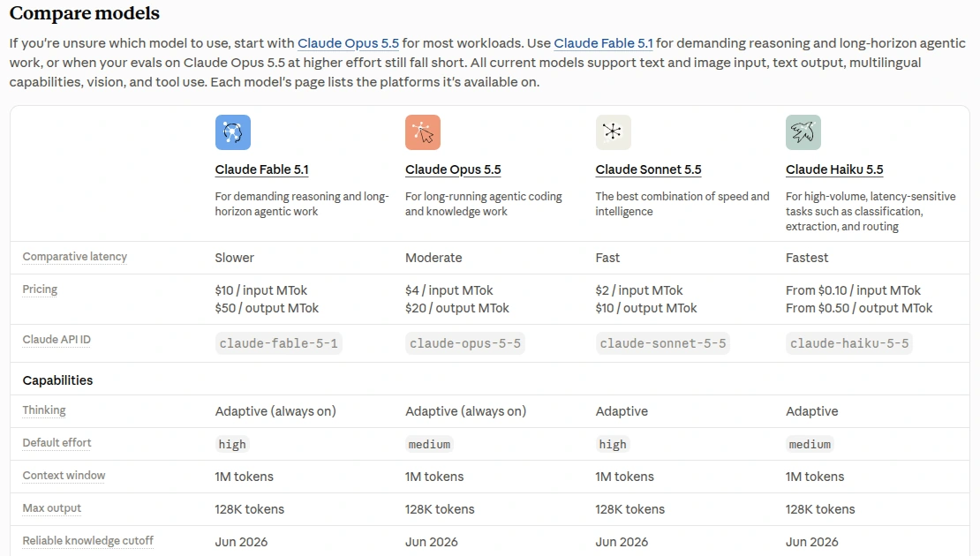Viewport: 980px width, 556px height.
Task: Click the Opus medium default effort value
Action: tap(429, 444)
